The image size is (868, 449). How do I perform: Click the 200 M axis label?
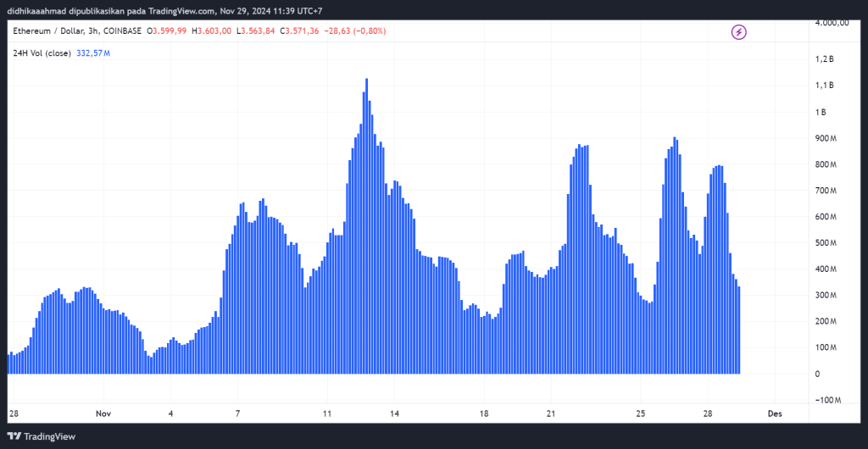[x=826, y=321]
